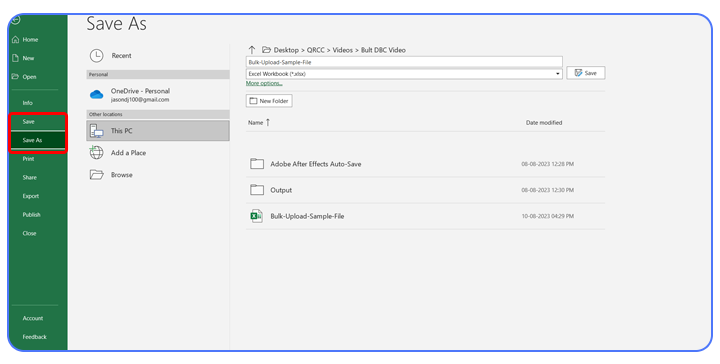
Task: Open the Print page
Action: [28, 159]
